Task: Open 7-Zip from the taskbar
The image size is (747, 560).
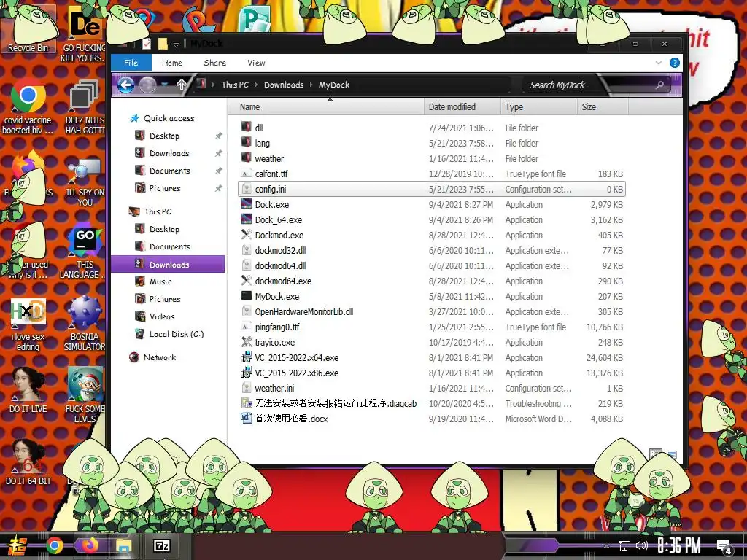Action: (162, 545)
